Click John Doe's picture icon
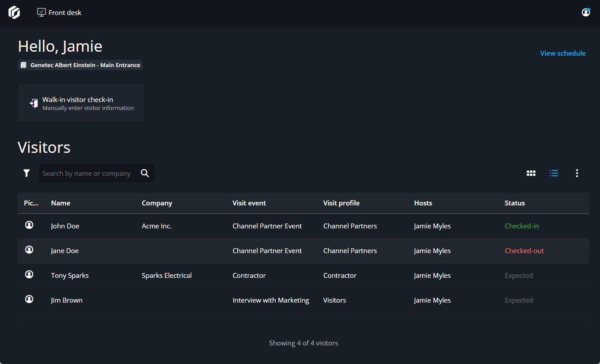The width and height of the screenshot is (600, 364). tap(29, 225)
